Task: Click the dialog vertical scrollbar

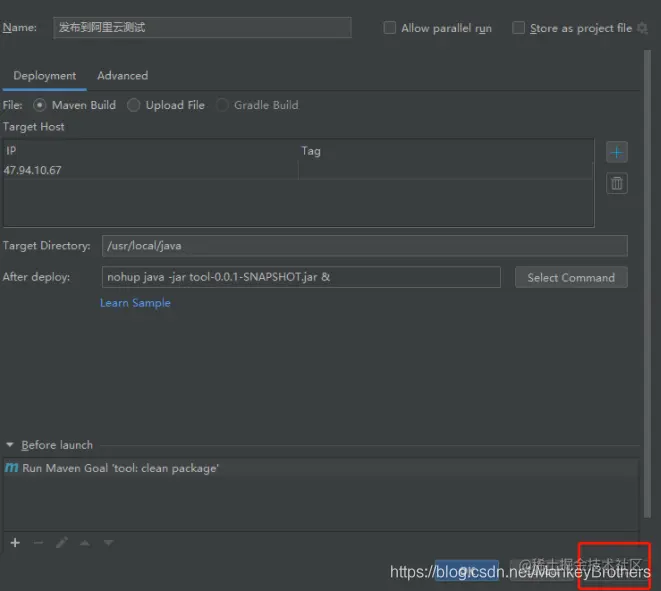Action: click(x=647, y=284)
